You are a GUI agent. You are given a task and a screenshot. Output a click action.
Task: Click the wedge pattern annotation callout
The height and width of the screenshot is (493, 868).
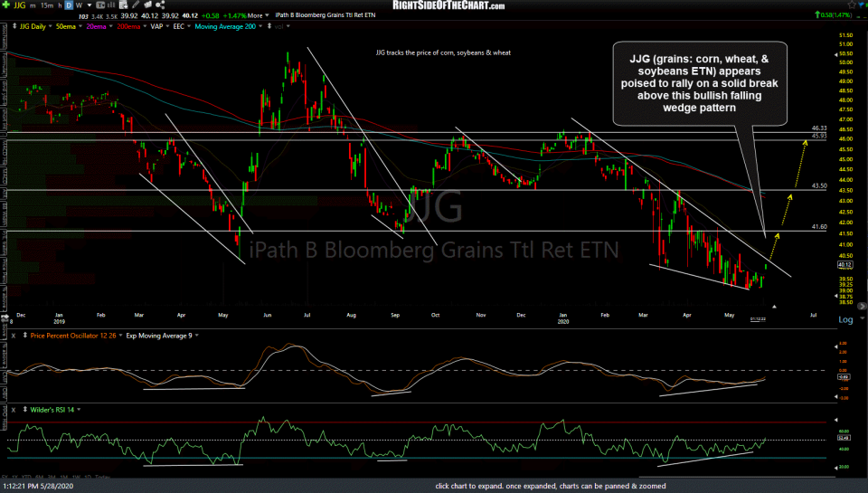700,83
